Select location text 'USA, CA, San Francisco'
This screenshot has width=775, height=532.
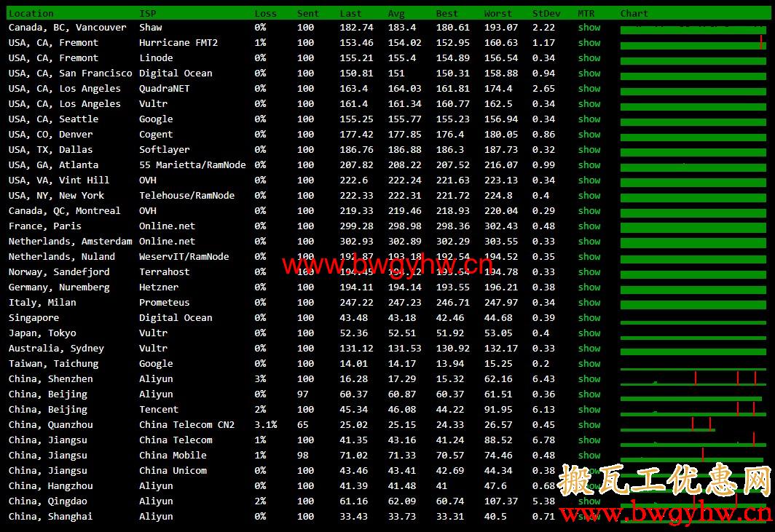70,74
